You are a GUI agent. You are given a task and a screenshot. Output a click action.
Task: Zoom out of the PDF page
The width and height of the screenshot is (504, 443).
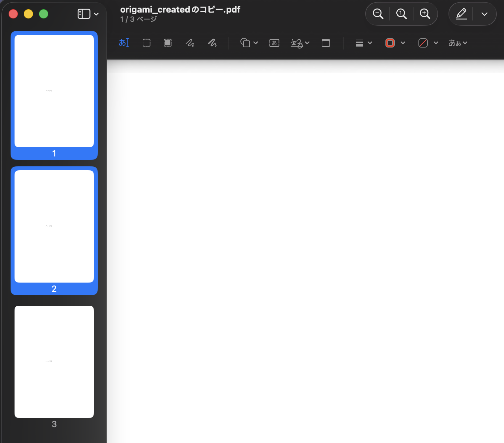pyautogui.click(x=378, y=14)
